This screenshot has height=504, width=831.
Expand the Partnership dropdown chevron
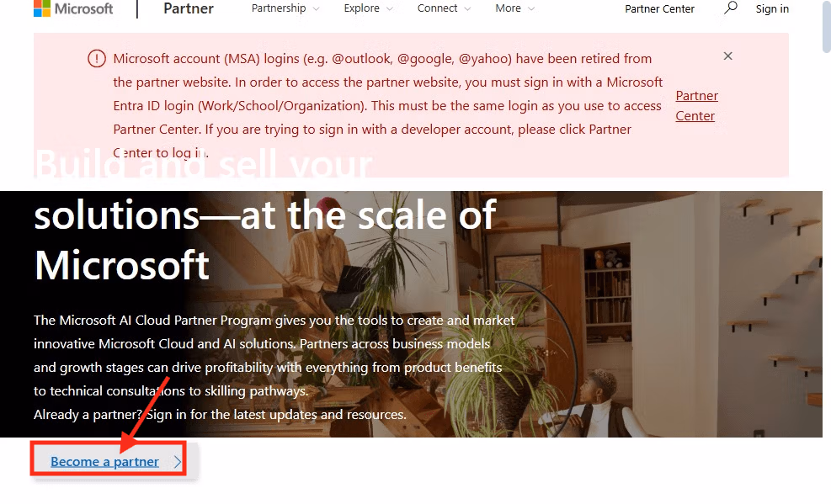[x=317, y=9]
